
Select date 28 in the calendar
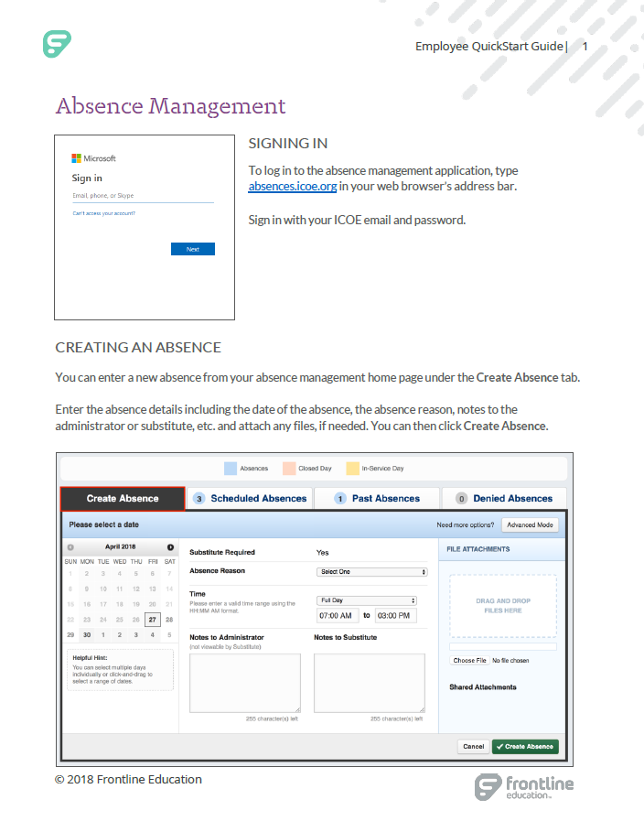coord(169,620)
